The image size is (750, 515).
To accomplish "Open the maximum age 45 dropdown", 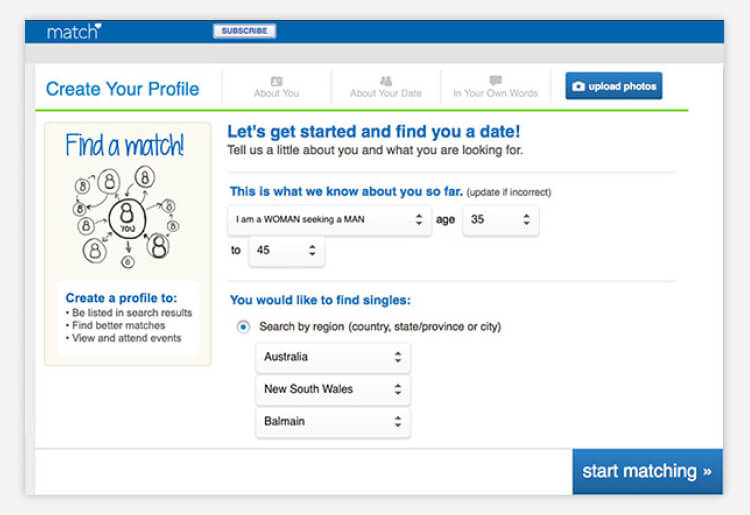I will (x=286, y=251).
